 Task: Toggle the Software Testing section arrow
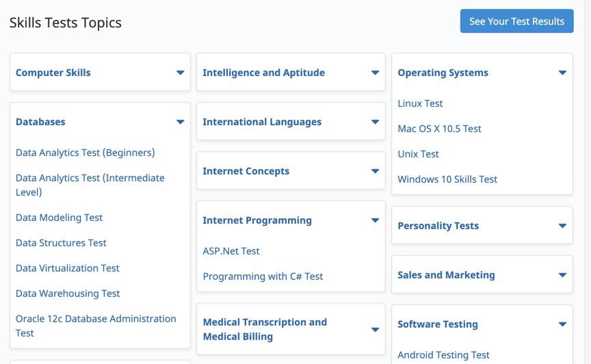point(562,324)
